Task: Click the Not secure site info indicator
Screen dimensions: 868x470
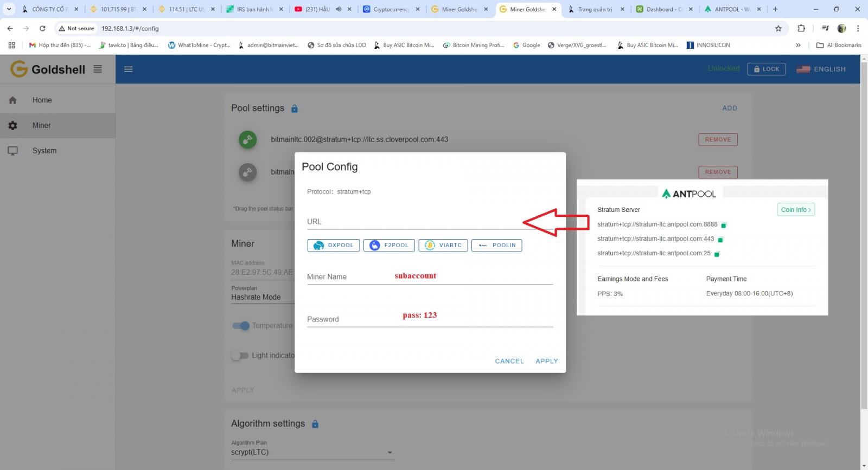Action: (x=76, y=28)
